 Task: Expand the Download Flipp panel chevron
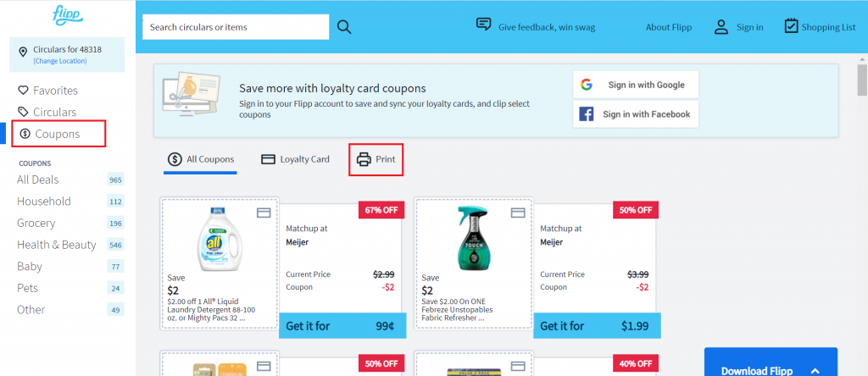[x=815, y=370]
